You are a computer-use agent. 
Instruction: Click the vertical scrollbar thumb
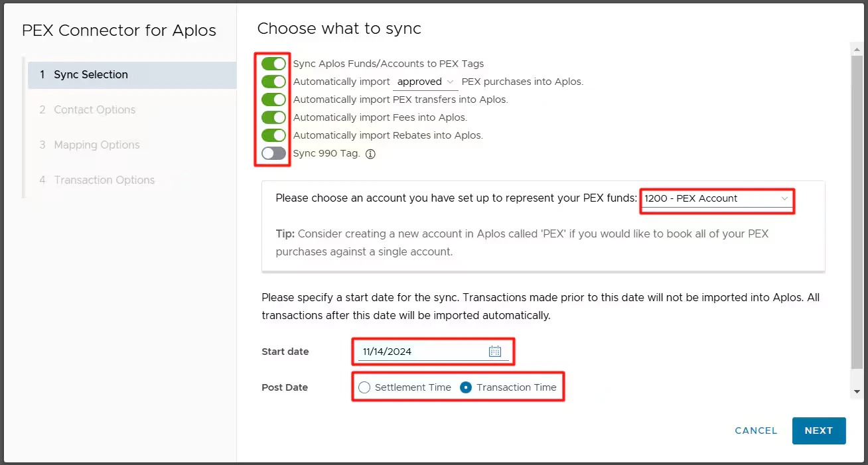click(x=857, y=211)
